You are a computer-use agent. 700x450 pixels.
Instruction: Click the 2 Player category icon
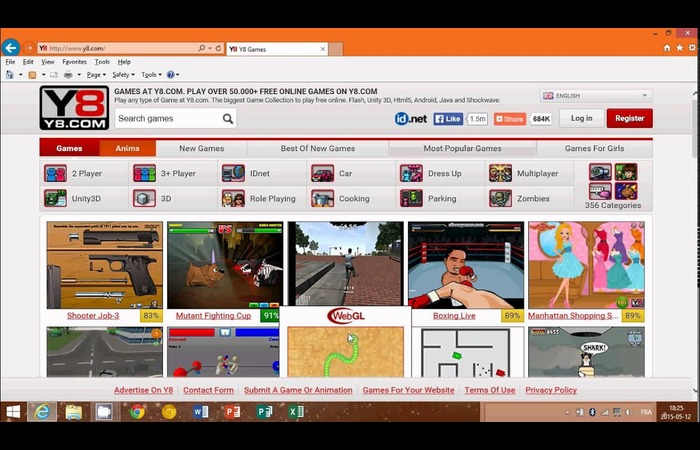pyautogui.click(x=55, y=173)
